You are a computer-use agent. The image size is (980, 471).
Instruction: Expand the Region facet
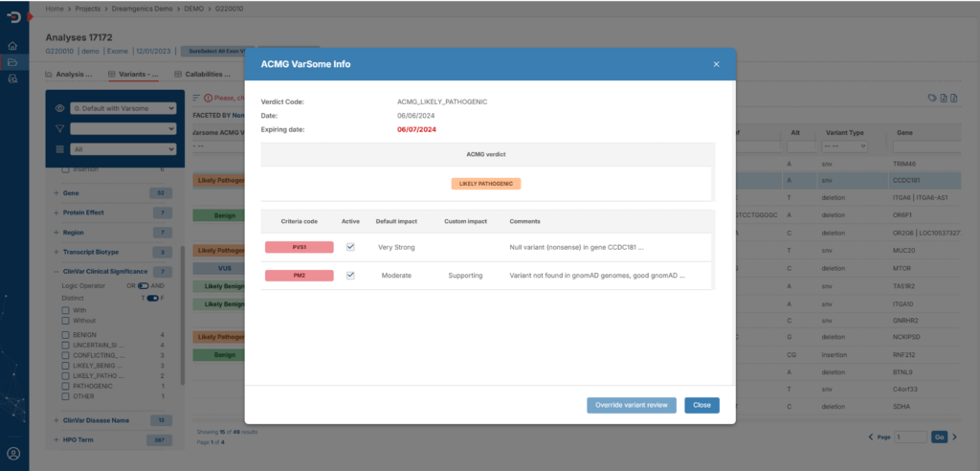click(56, 232)
